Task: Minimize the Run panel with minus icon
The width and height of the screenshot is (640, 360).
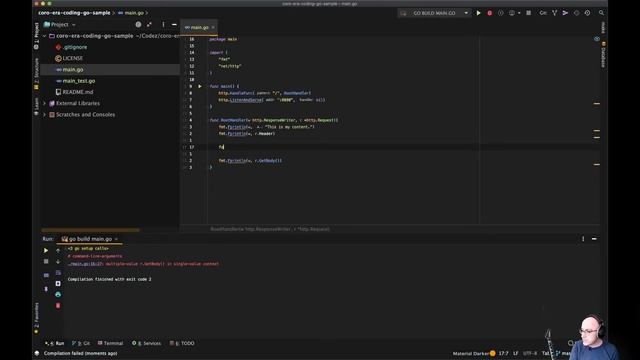Action: (x=594, y=239)
